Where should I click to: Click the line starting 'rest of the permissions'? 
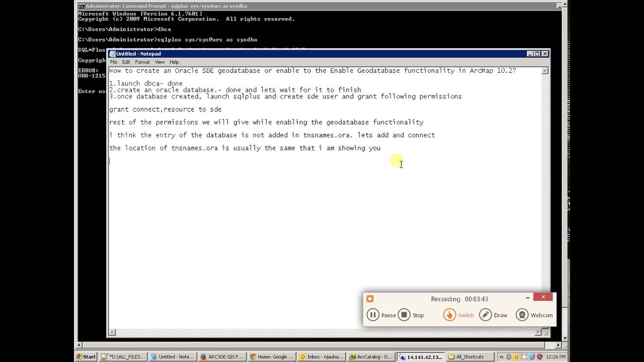click(267, 122)
